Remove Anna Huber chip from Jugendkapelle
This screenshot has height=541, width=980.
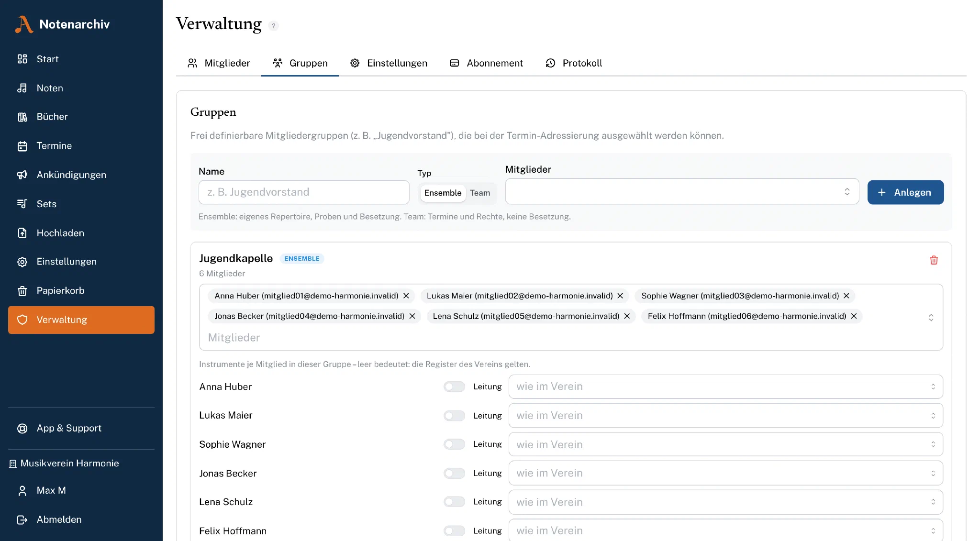[x=406, y=296]
